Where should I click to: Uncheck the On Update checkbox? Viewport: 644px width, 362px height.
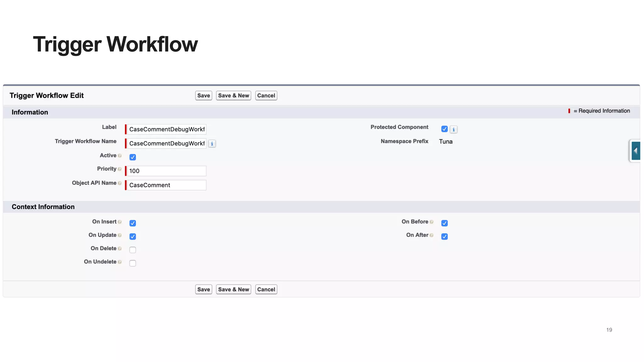133,236
